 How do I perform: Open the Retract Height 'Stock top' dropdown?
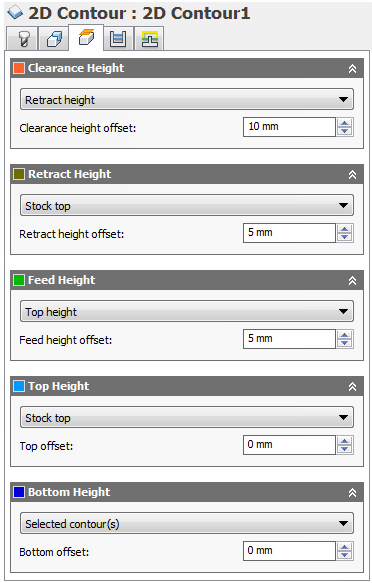[187, 205]
